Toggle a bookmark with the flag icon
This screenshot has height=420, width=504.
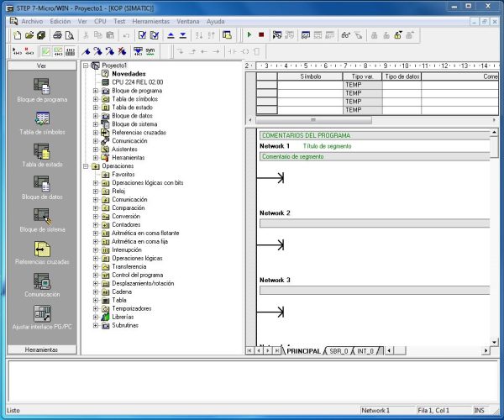pyautogui.click(x=86, y=51)
